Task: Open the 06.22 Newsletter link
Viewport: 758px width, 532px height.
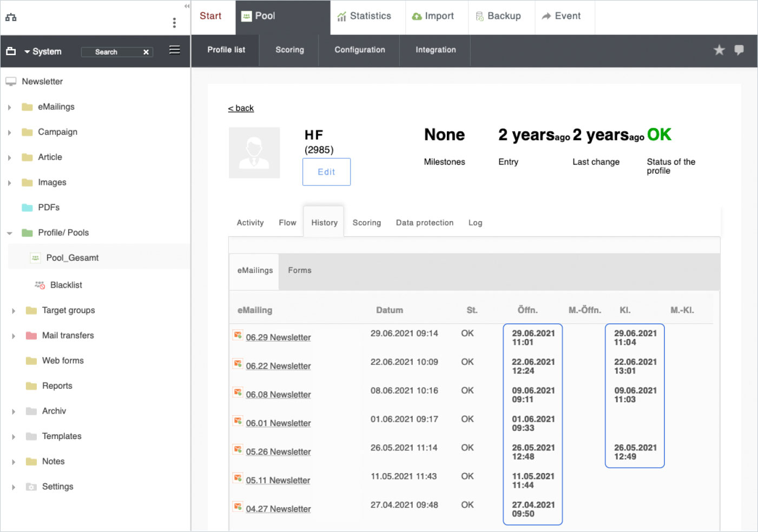Action: [x=278, y=366]
